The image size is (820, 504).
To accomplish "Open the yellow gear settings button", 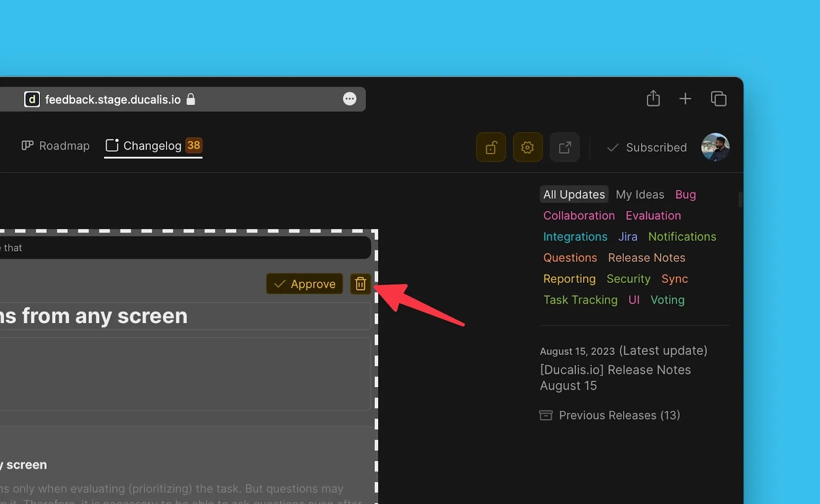I will 527,148.
